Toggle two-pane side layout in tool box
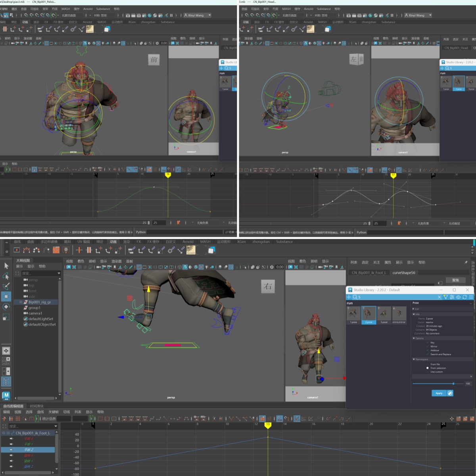 [6, 371]
